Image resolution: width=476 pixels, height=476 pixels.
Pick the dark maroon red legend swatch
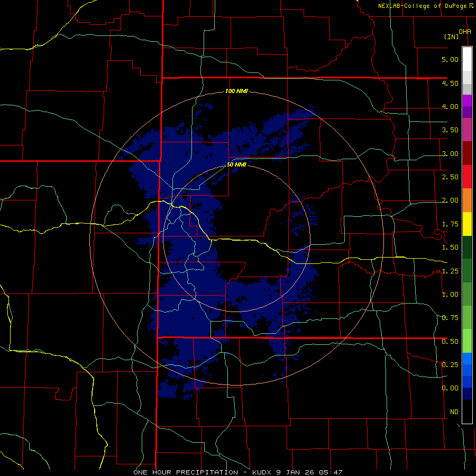pyautogui.click(x=467, y=153)
